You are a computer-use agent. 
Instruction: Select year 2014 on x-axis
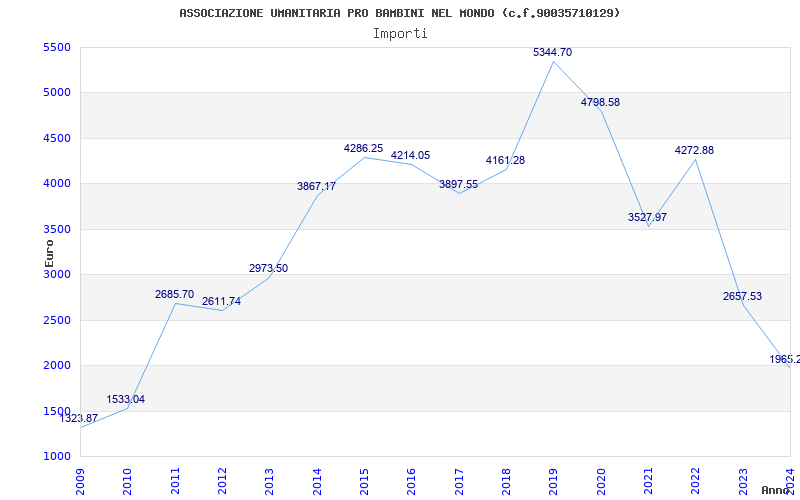click(317, 482)
